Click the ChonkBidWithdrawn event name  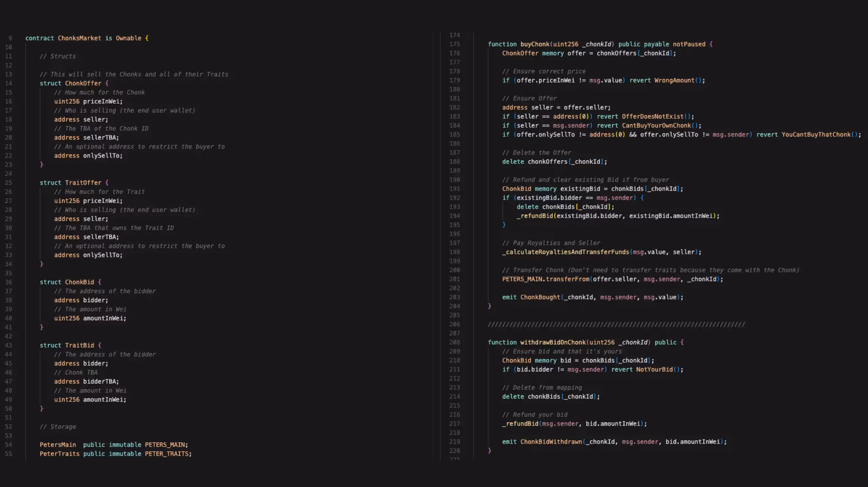[x=551, y=441]
